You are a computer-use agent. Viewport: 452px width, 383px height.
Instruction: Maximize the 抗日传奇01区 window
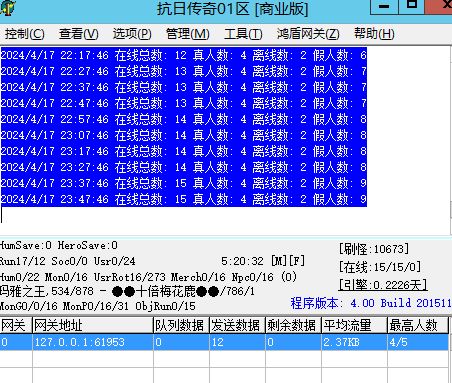[x=411, y=6]
